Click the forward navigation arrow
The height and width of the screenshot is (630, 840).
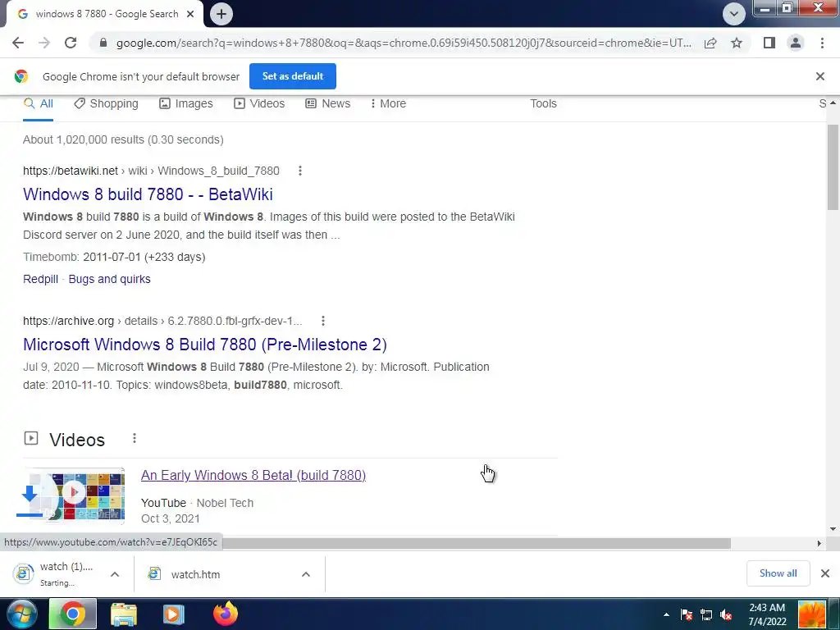click(44, 43)
